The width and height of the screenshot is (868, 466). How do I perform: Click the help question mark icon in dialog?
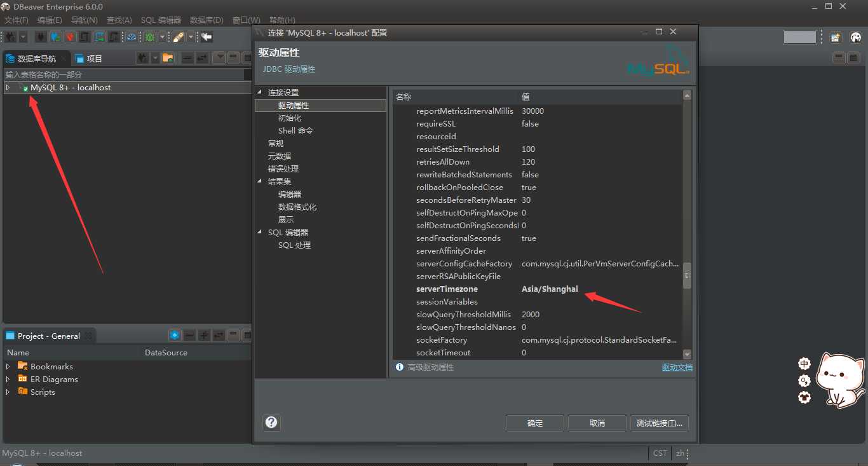271,422
